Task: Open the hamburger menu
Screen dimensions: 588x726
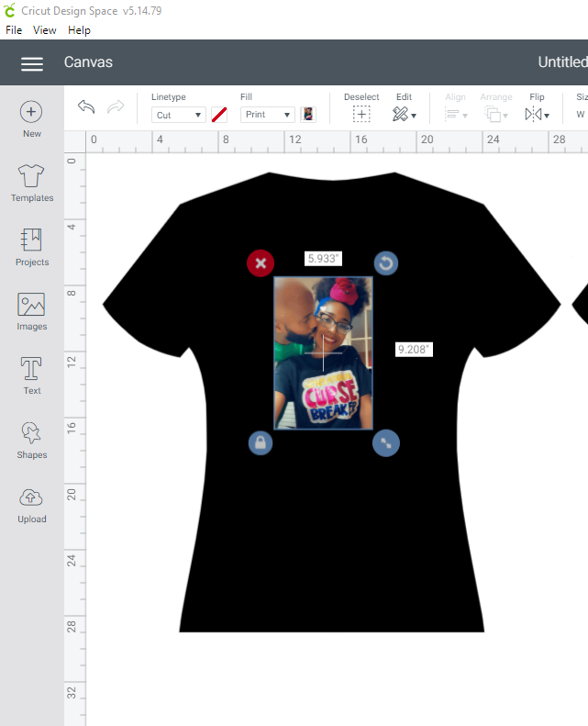Action: pos(32,63)
